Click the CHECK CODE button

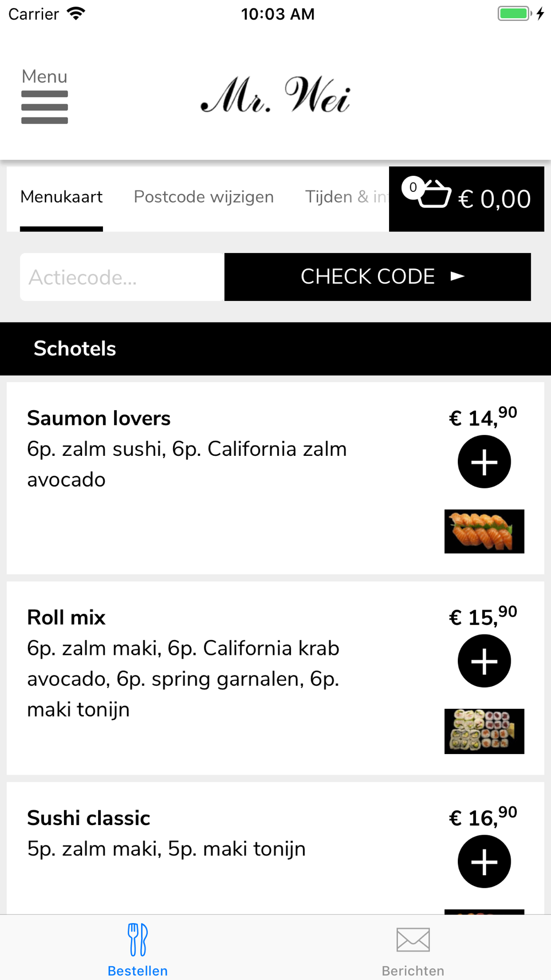click(377, 277)
